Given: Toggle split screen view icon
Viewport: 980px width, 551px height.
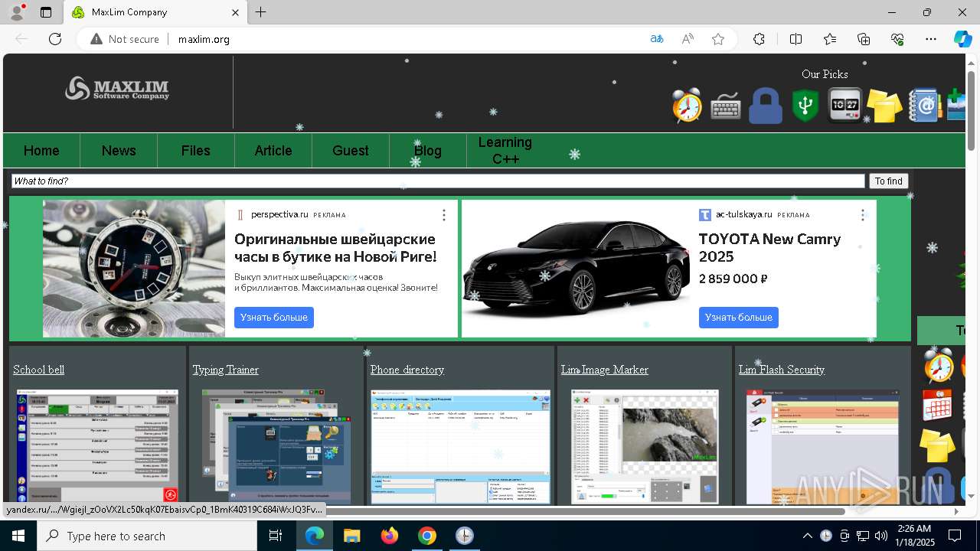Looking at the screenshot, I should (795, 39).
